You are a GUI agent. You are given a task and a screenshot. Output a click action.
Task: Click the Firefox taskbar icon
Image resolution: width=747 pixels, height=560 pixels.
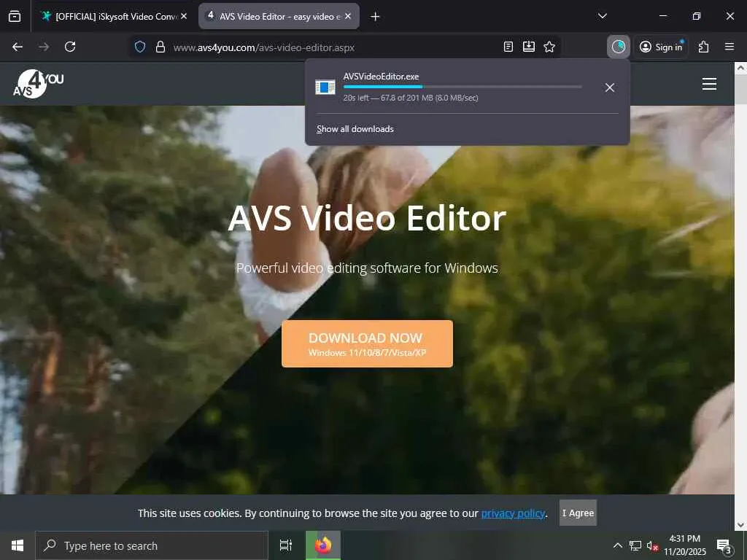click(323, 545)
